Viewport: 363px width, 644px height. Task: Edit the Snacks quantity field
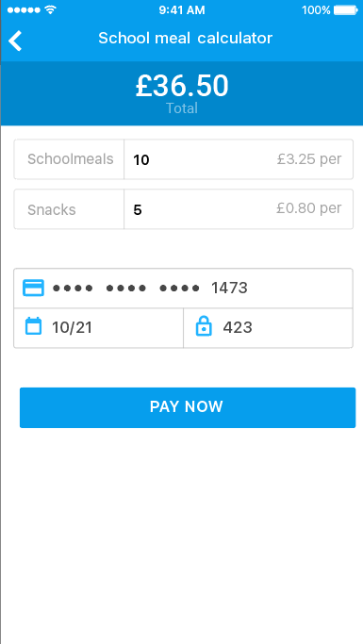(x=239, y=209)
